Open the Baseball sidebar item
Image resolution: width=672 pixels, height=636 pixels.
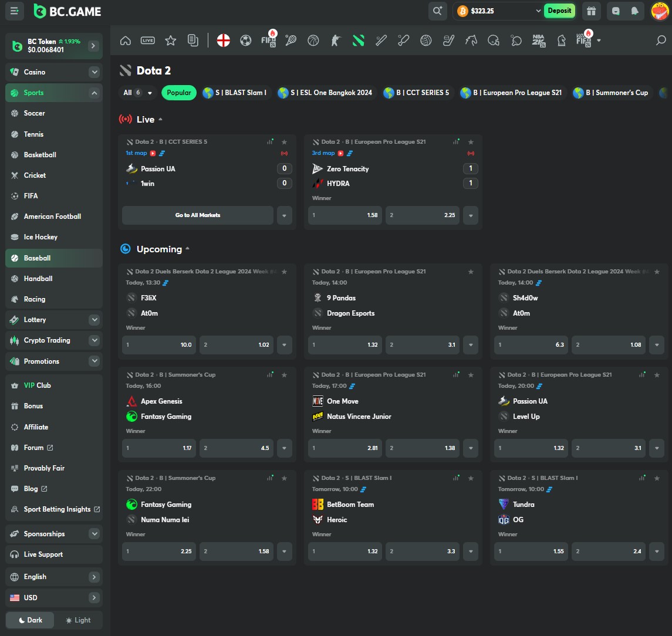pyautogui.click(x=54, y=258)
